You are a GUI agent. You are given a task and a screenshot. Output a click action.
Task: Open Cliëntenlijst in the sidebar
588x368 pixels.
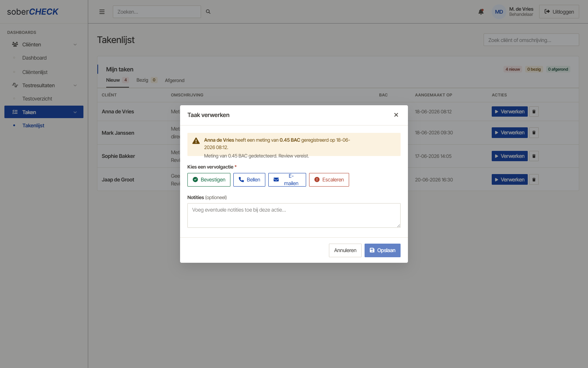35,72
